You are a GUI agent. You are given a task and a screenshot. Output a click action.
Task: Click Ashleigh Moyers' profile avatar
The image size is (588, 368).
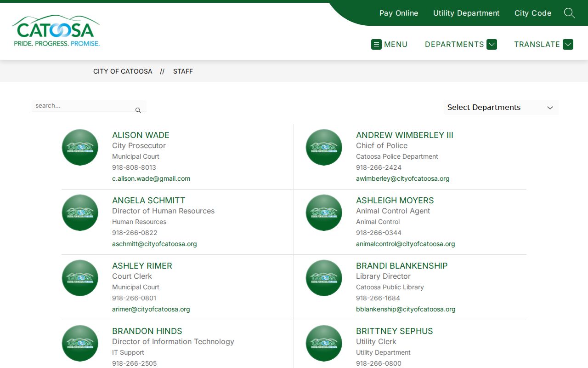(x=324, y=213)
